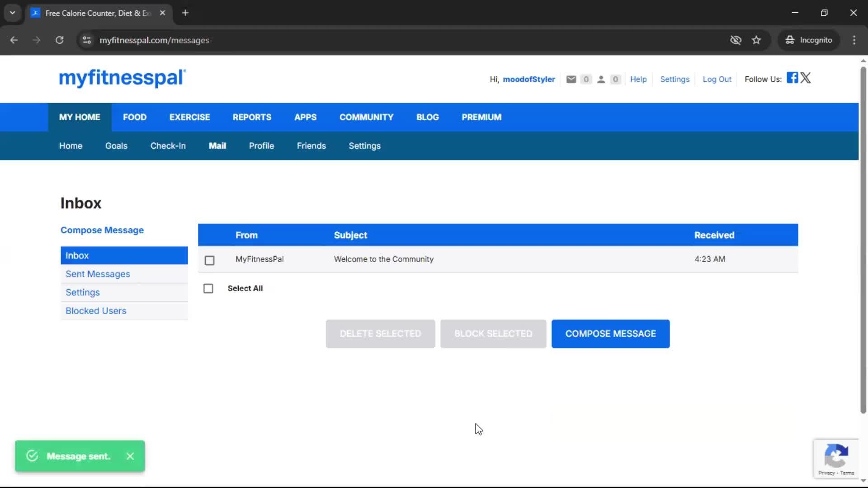Screen dimensions: 868x488
Task: Open the moodofStyler username link
Action: 529,80
